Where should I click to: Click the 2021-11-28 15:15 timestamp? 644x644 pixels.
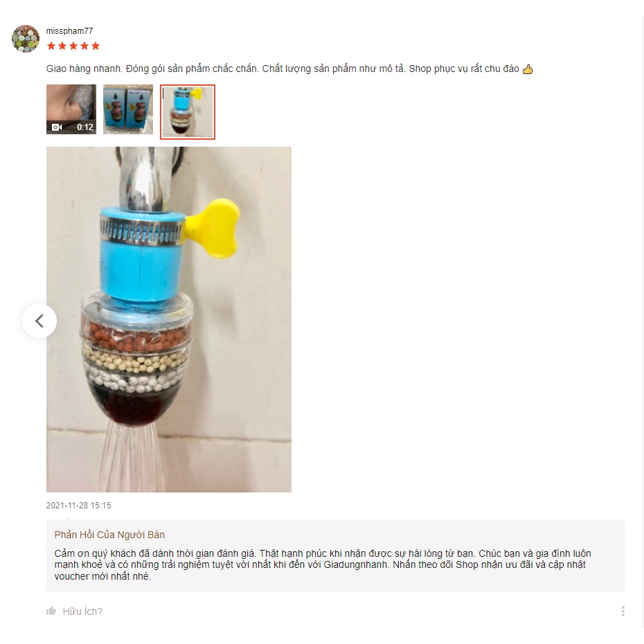coord(78,506)
